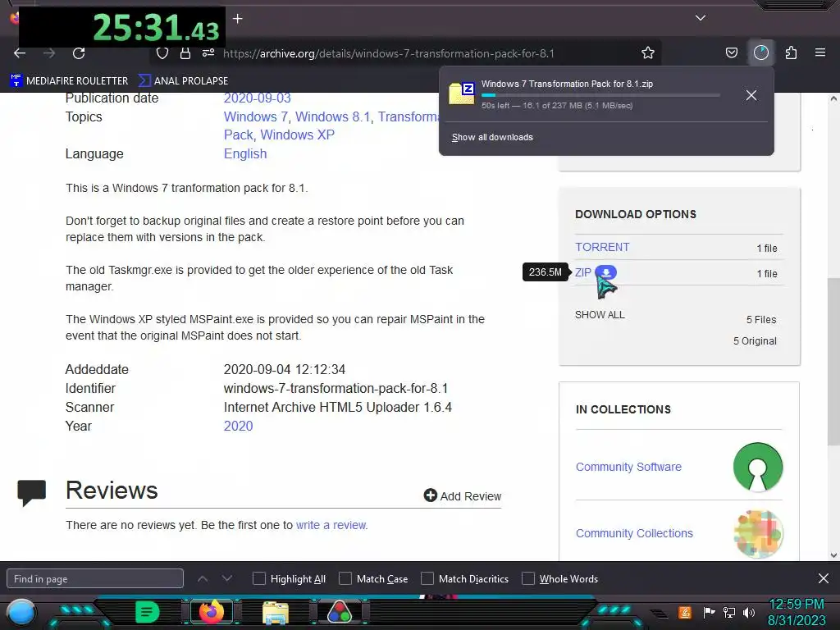Click the page vertical scrollbar thumb
The image size is (840, 630).
coord(833,362)
